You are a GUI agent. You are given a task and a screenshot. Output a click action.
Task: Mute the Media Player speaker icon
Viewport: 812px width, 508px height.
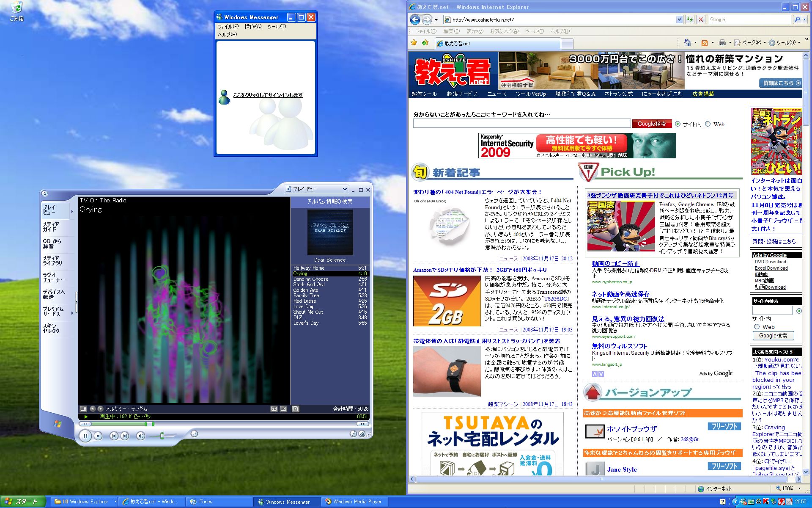140,436
